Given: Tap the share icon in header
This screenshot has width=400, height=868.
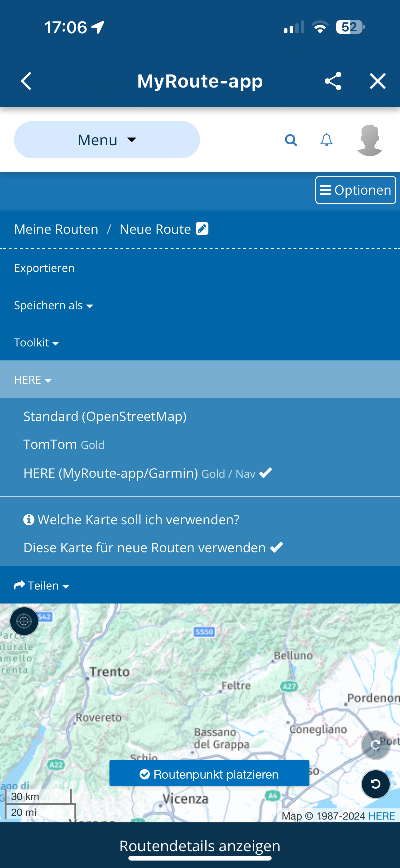Looking at the screenshot, I should (333, 81).
